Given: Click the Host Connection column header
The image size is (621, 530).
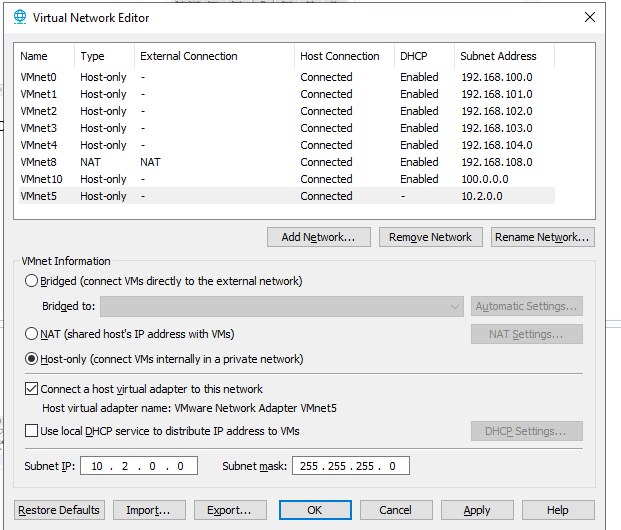Looking at the screenshot, I should point(345,56).
